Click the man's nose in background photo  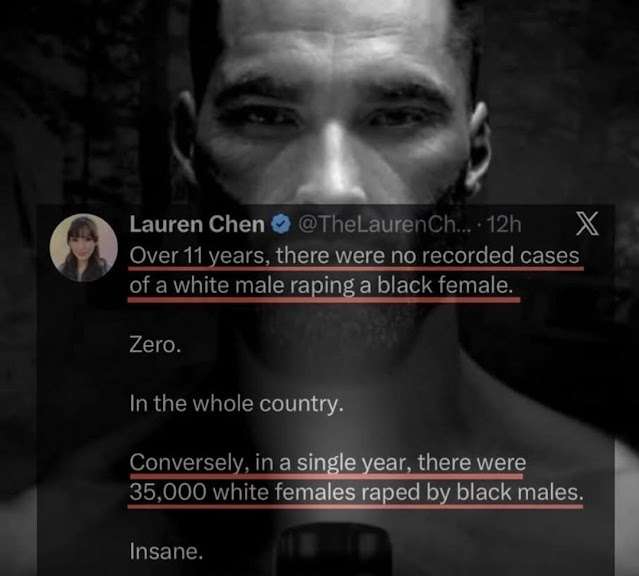[332, 170]
